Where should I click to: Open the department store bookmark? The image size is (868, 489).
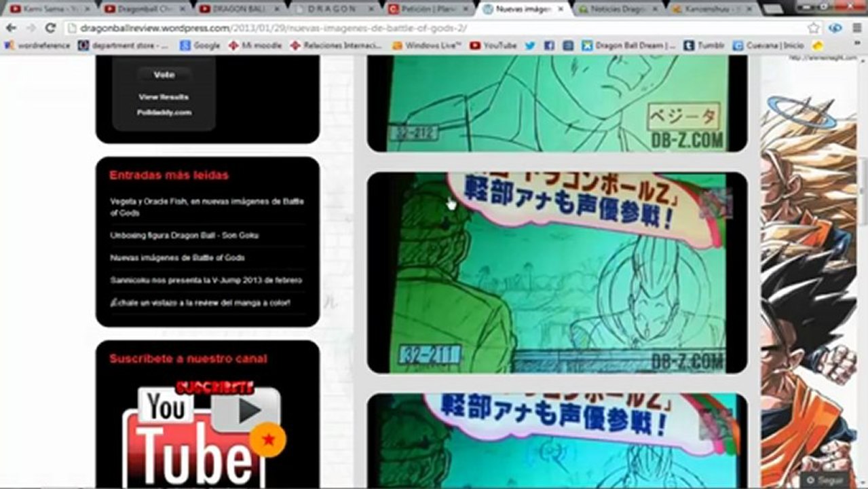[x=123, y=46]
